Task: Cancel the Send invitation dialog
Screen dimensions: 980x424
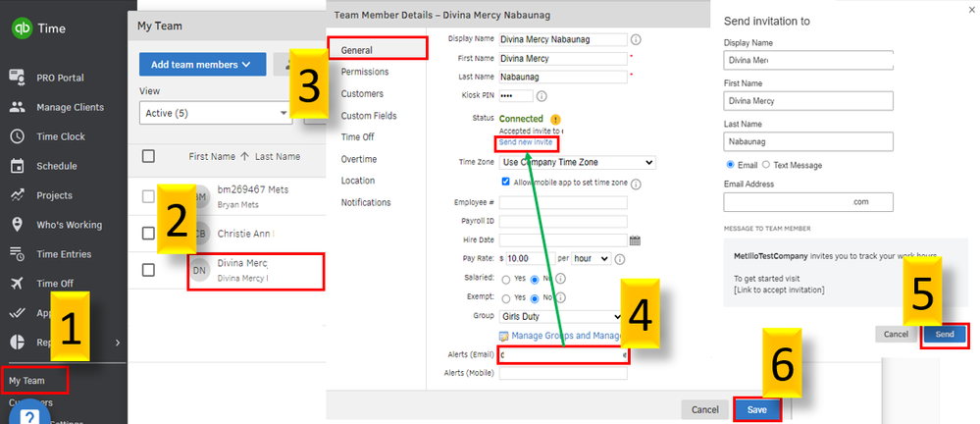Action: coord(896,335)
